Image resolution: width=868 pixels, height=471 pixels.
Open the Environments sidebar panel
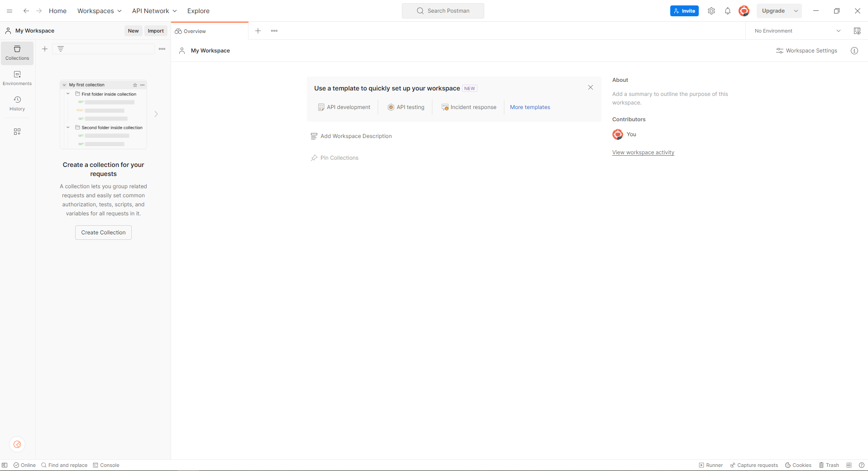17,78
